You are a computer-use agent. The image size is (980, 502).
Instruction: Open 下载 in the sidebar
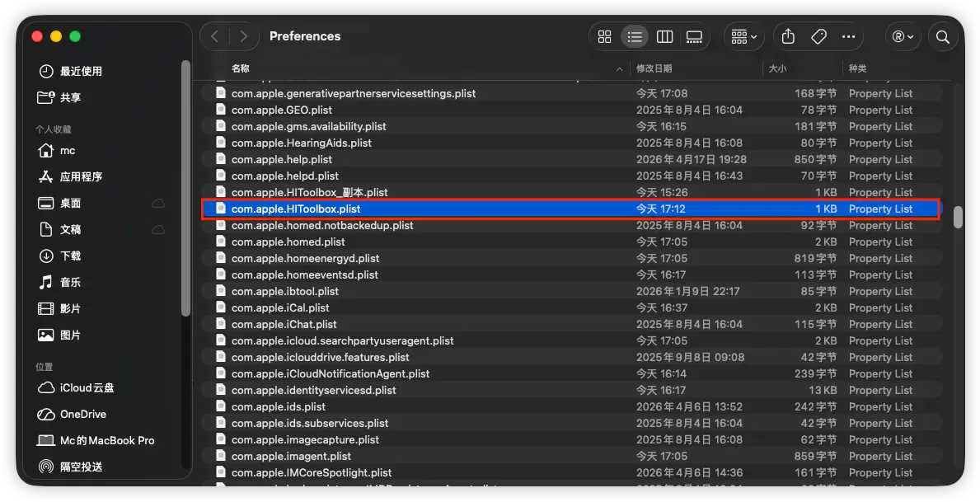(59, 256)
